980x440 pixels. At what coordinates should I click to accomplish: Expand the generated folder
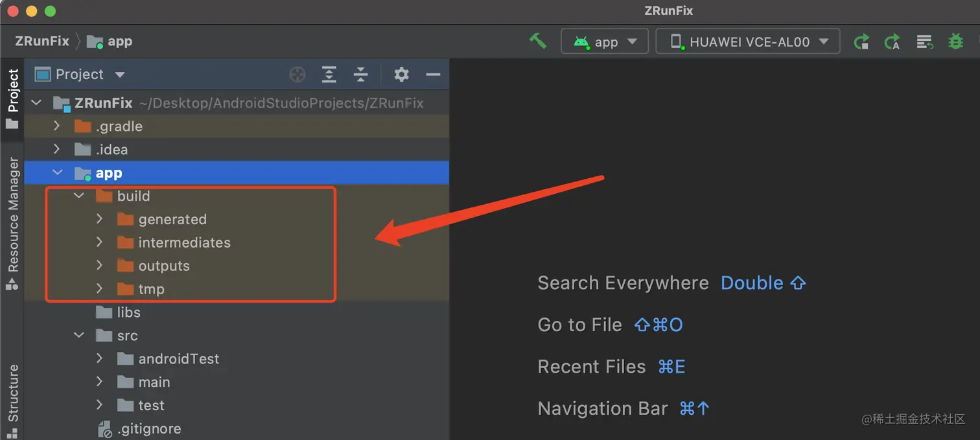pyautogui.click(x=99, y=219)
